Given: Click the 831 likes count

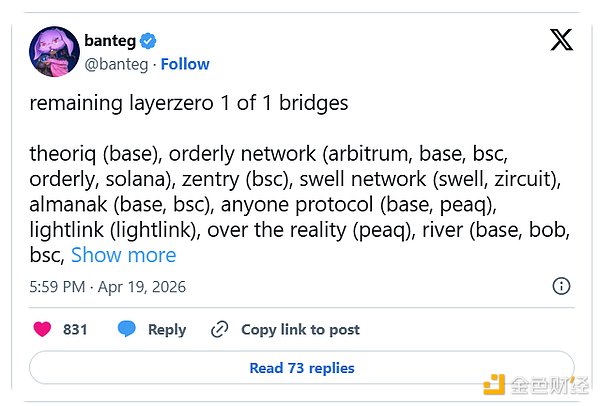Looking at the screenshot, I should click(76, 329).
